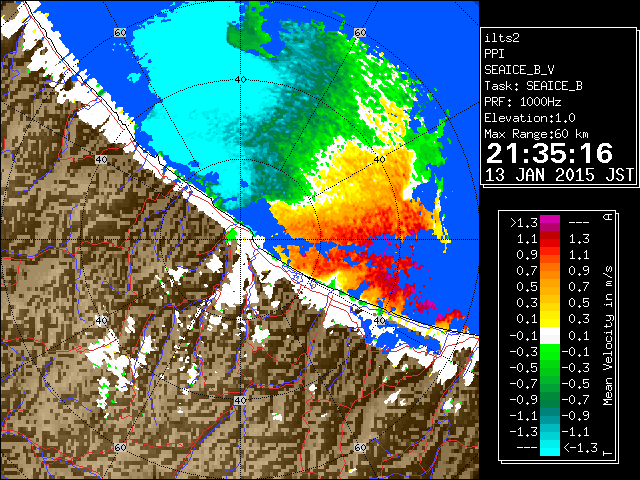Click the '40' range label due north of radar
The width and height of the screenshot is (640, 480).
coord(240,80)
